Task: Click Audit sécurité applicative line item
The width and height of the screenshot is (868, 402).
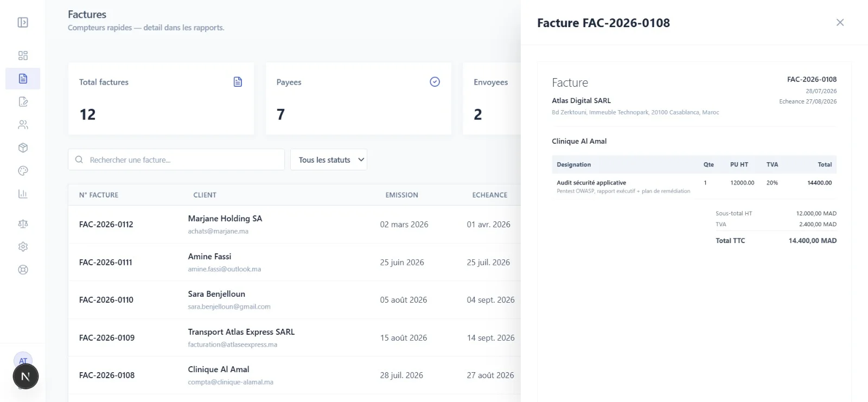Action: (591, 183)
